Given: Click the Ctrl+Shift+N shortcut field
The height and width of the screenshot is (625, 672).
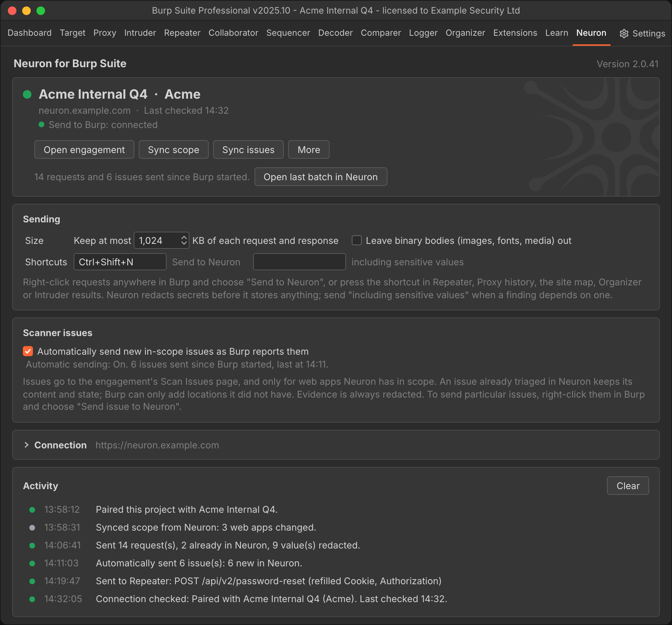Looking at the screenshot, I should 120,262.
